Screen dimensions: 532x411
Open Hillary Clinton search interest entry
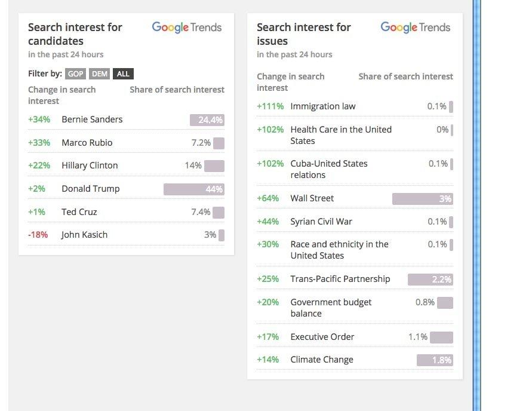(90, 165)
